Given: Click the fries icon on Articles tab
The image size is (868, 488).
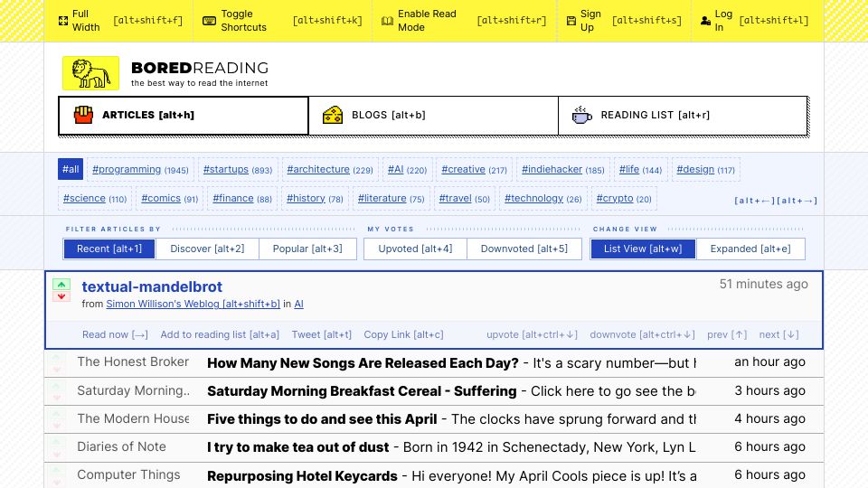Looking at the screenshot, I should click(x=83, y=115).
